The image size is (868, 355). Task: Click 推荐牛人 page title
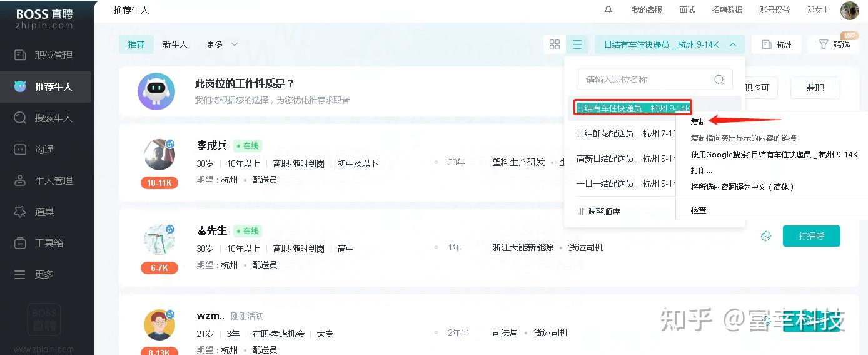coord(131,10)
